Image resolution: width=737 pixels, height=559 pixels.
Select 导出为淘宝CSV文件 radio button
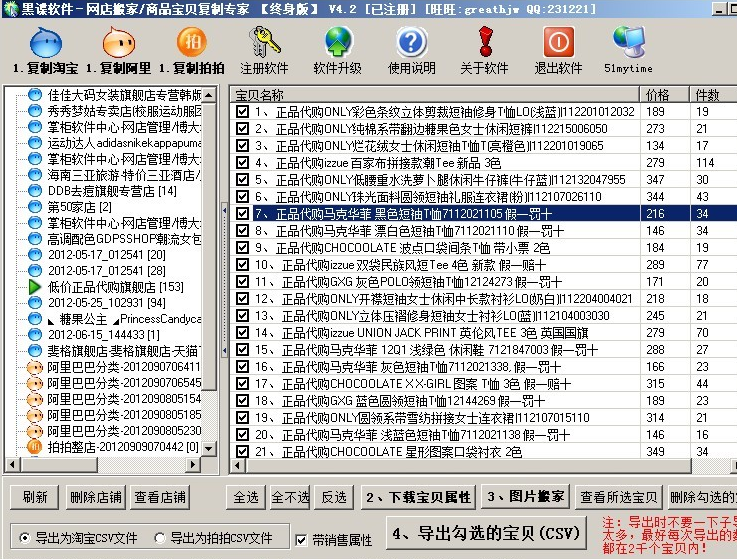click(x=24, y=538)
